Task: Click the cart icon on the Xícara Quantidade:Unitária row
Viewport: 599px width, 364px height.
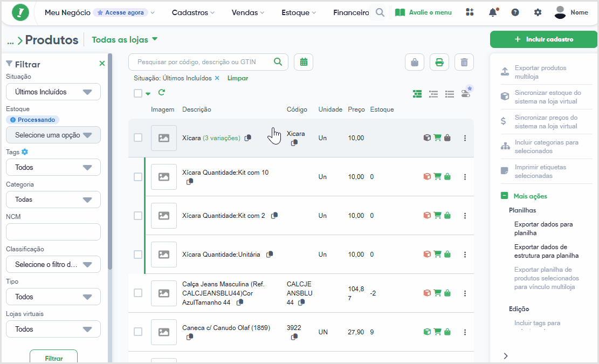Action: [437, 254]
